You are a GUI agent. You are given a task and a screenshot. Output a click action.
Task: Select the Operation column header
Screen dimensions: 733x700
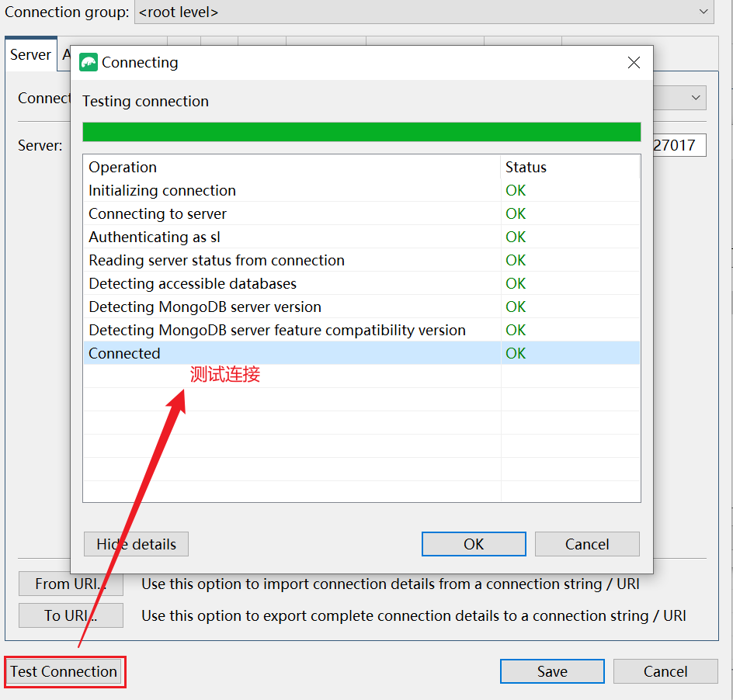(292, 167)
